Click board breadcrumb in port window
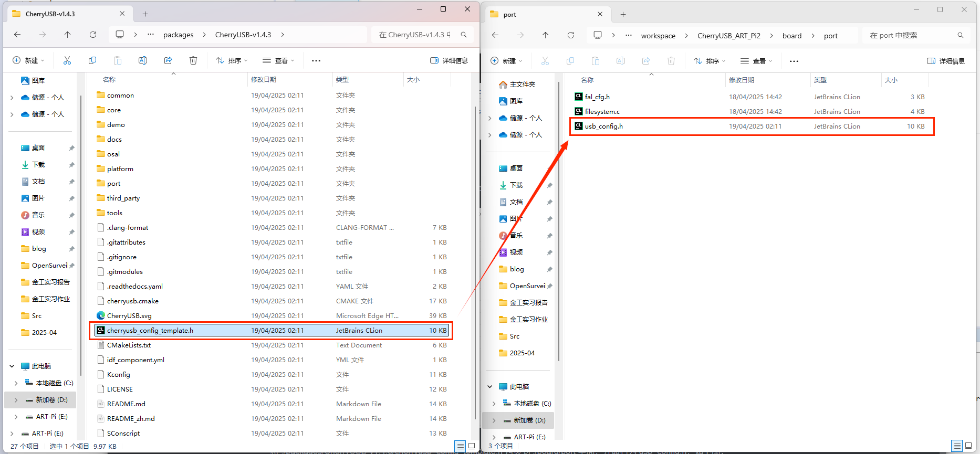The height and width of the screenshot is (454, 980). 792,36
